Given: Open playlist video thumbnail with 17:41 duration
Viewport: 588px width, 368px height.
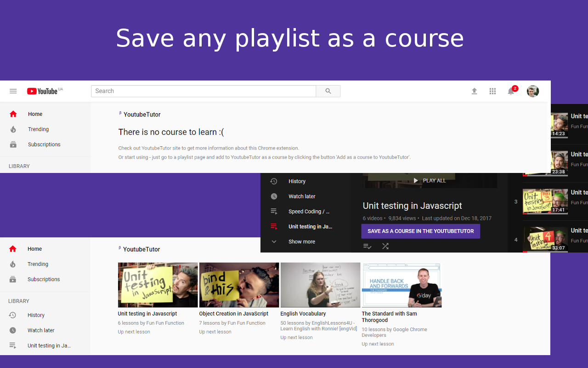Looking at the screenshot, I should (x=545, y=201).
